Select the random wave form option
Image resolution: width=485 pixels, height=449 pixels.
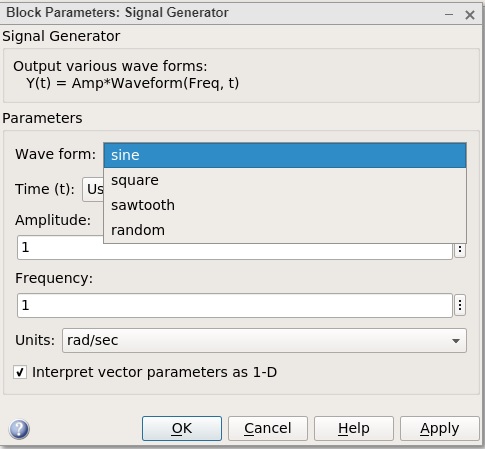tap(285, 230)
